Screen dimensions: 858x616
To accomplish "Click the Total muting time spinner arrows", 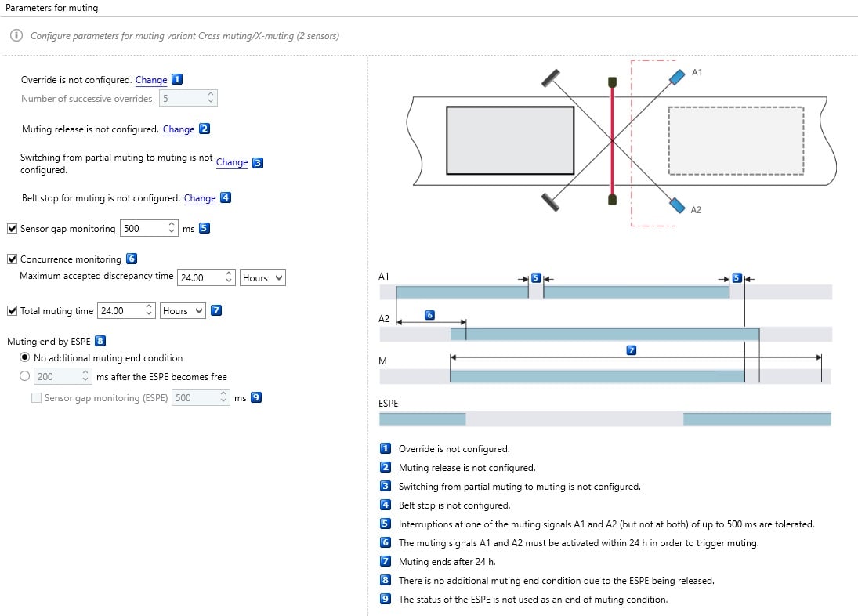I will pyautogui.click(x=149, y=310).
